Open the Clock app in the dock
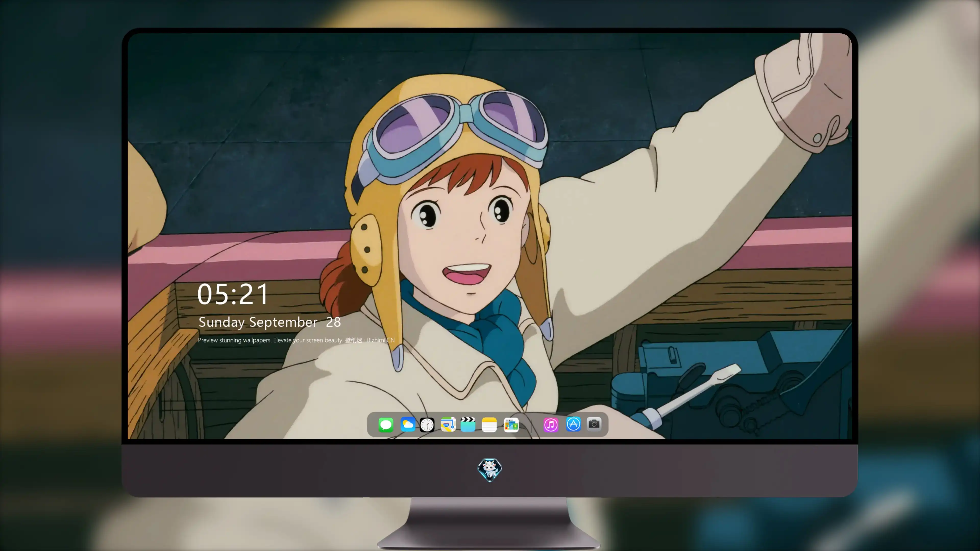This screenshot has height=551, width=980. pos(427,424)
